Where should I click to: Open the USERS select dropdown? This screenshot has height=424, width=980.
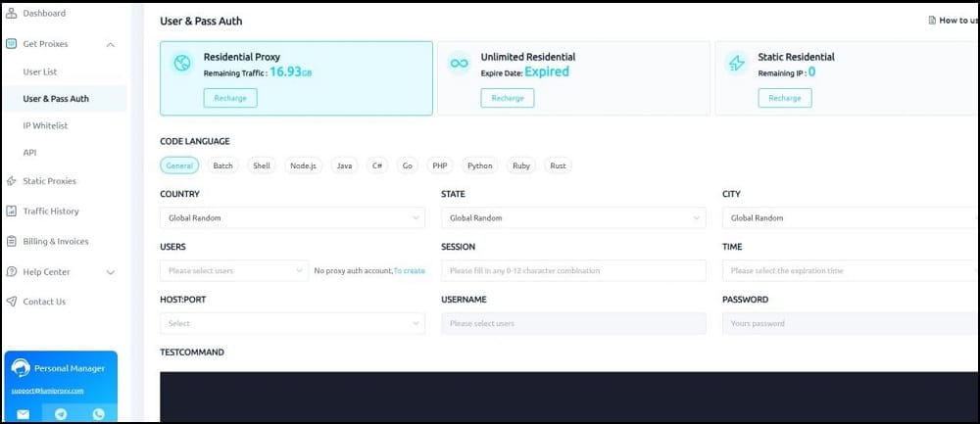(x=234, y=271)
